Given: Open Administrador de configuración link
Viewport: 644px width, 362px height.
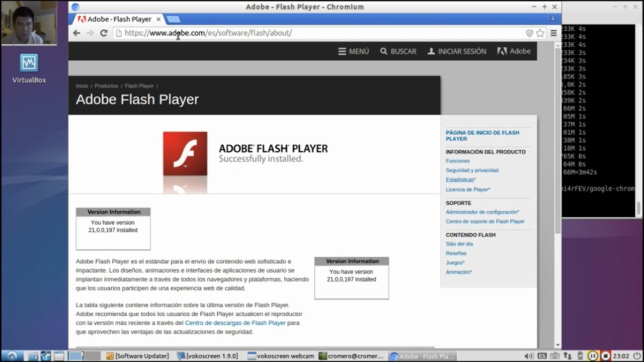Looking at the screenshot, I should pyautogui.click(x=482, y=212).
